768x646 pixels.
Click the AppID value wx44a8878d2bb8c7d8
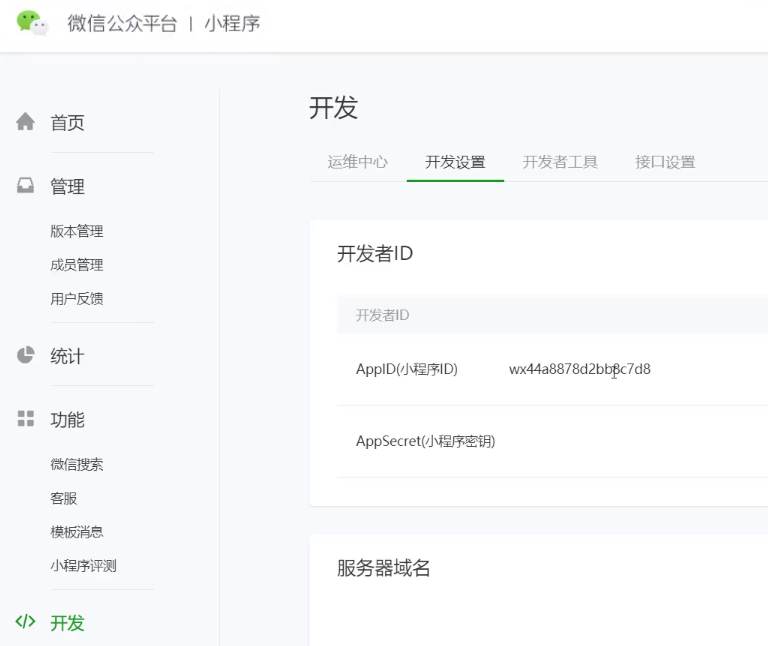point(580,369)
